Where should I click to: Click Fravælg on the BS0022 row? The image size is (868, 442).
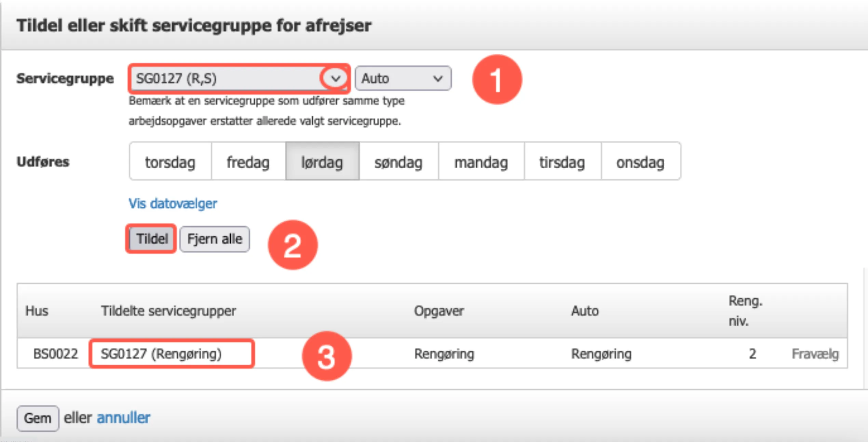815,354
